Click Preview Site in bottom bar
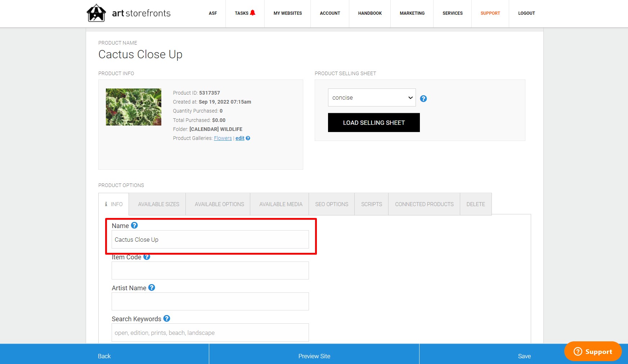The image size is (628, 364). click(x=314, y=354)
